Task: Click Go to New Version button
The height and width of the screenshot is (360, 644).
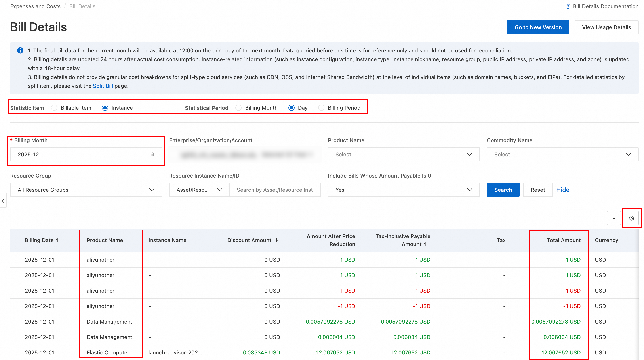Action: 538,27
